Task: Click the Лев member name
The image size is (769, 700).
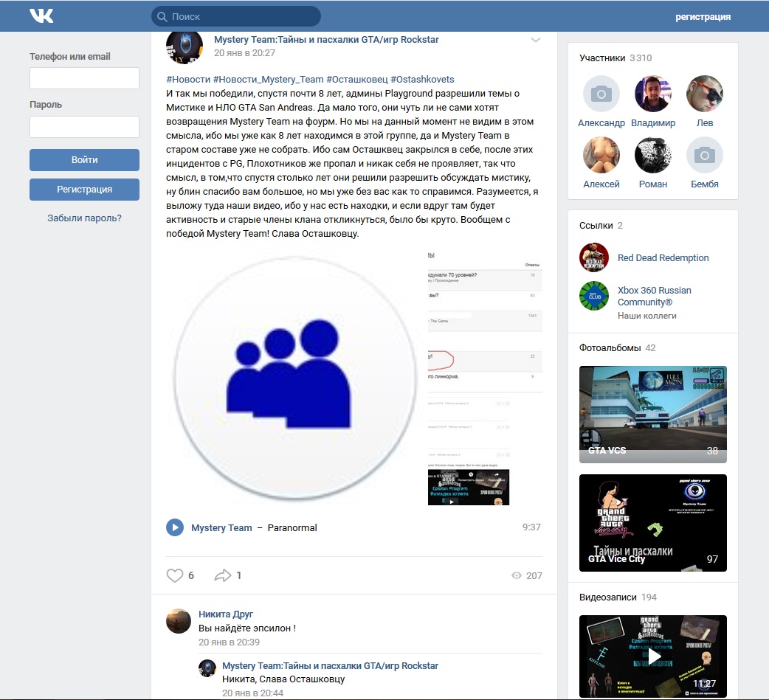Action: click(x=704, y=123)
